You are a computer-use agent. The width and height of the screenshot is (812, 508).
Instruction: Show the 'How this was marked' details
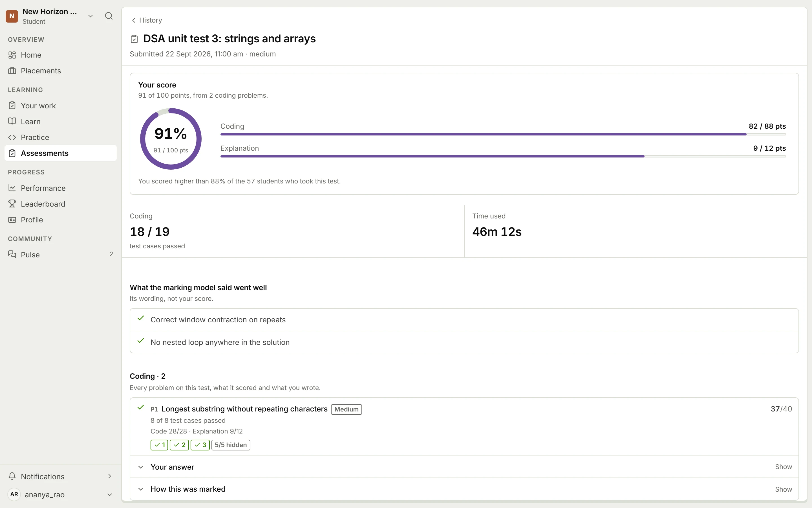783,490
